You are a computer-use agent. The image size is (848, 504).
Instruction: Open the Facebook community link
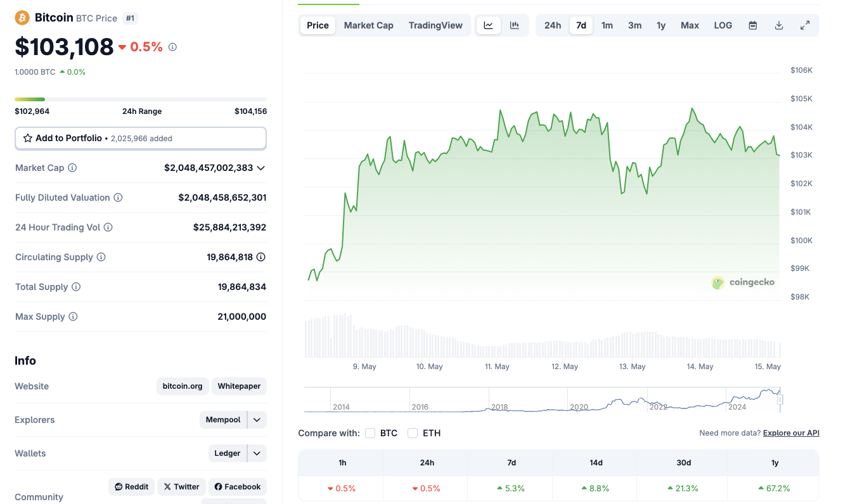coord(238,487)
